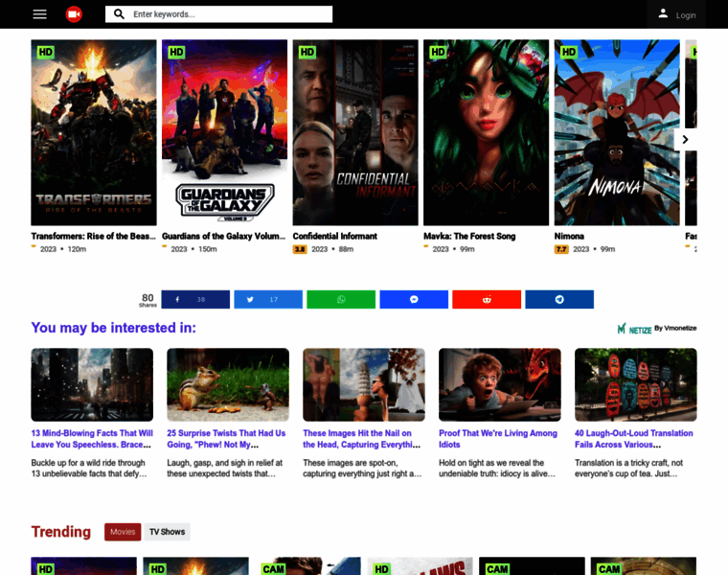Click the HD badge on the Guardians poster
This screenshot has width=728, height=575.
[176, 52]
